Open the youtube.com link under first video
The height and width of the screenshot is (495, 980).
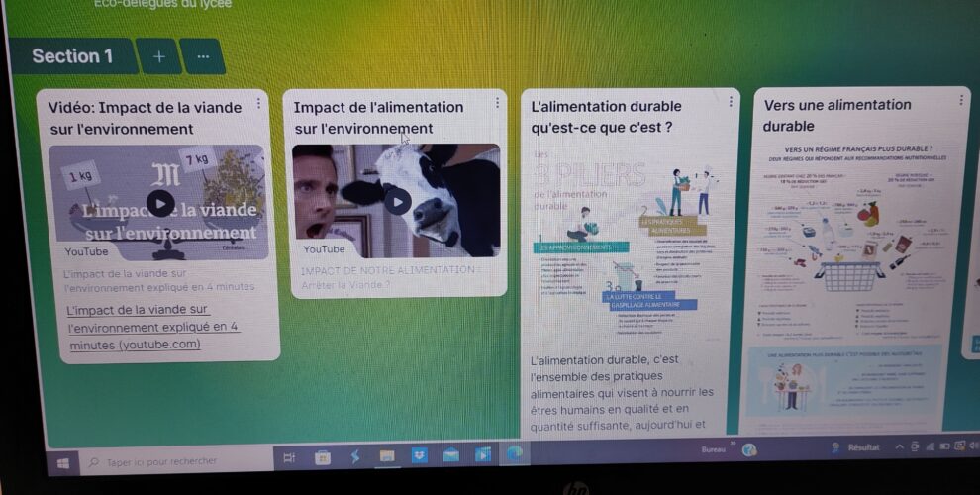[x=153, y=327]
